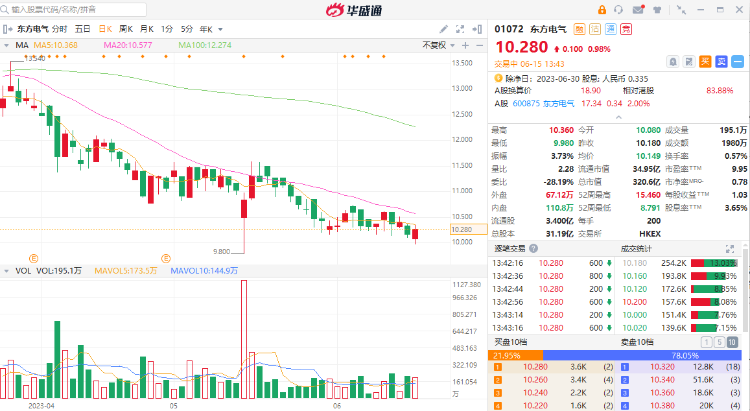
Task: Click the tan 沽 short-sell badge
Action: 595,29
